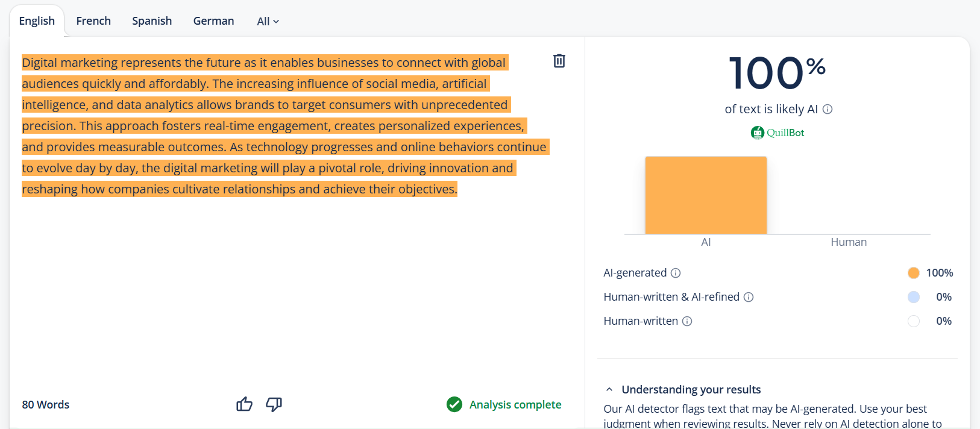The width and height of the screenshot is (980, 429).
Task: Click inside the highlighted text area
Action: coord(265,126)
